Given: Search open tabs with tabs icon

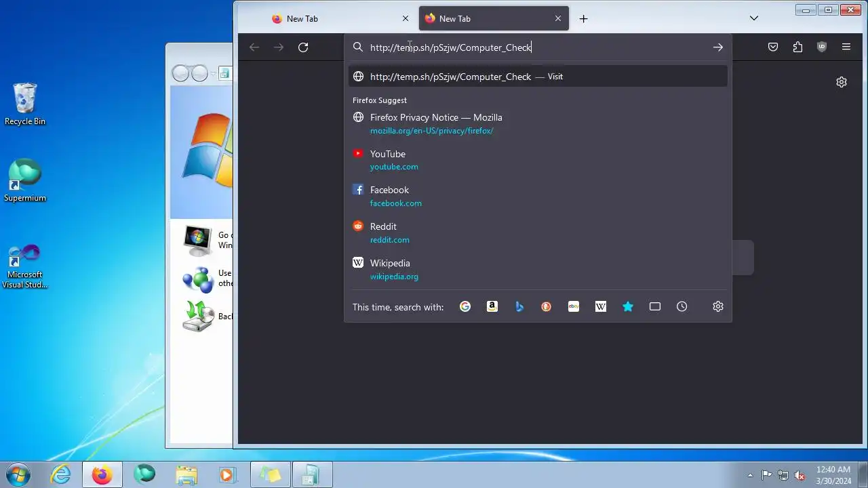Looking at the screenshot, I should [655, 307].
